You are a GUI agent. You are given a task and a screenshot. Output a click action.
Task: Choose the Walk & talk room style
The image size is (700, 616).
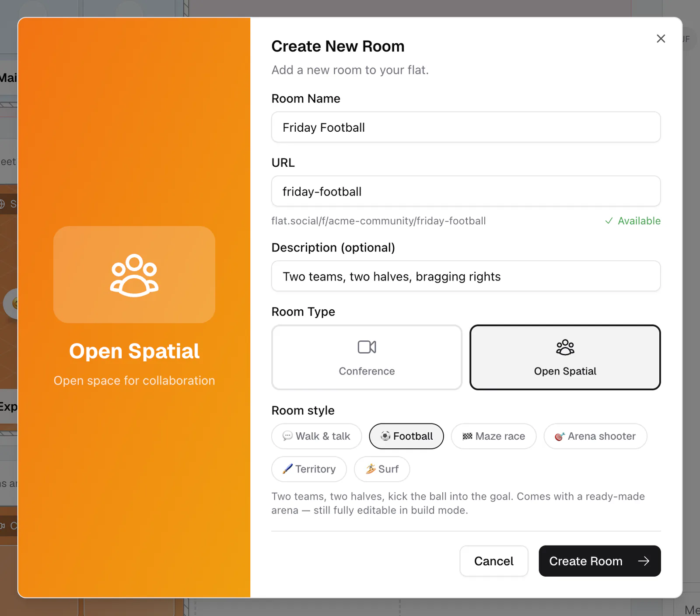(316, 436)
